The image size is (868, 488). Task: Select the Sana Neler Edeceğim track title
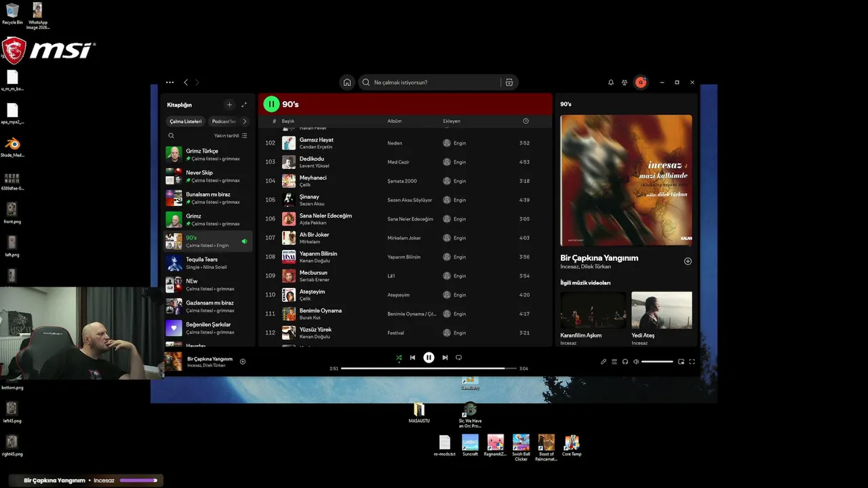pyautogui.click(x=325, y=216)
